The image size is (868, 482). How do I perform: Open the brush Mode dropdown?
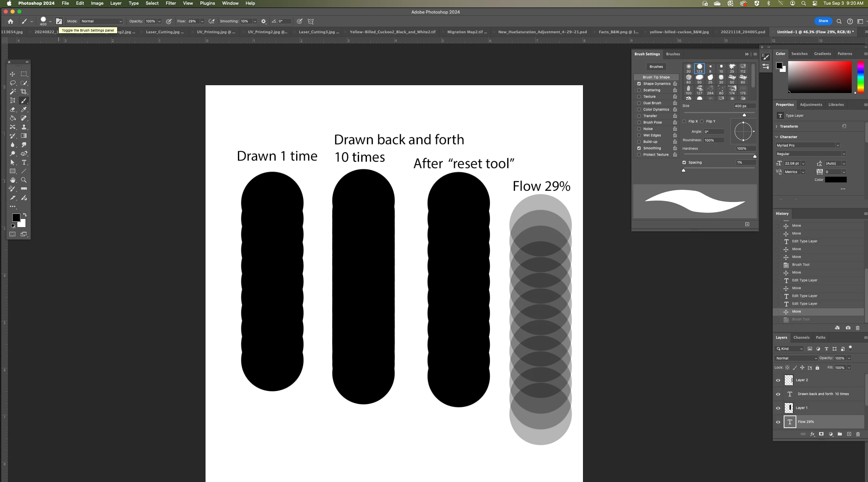[x=101, y=21]
